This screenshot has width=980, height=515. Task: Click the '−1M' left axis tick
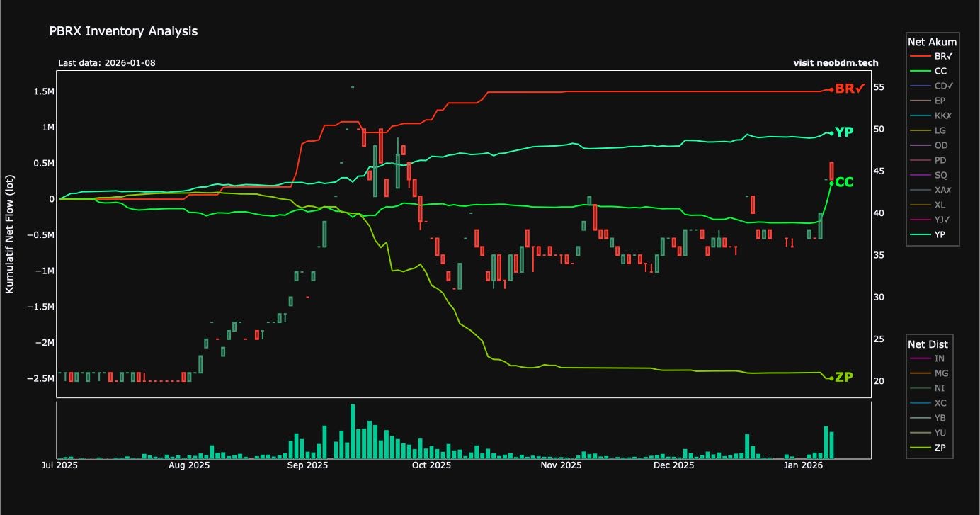click(44, 271)
